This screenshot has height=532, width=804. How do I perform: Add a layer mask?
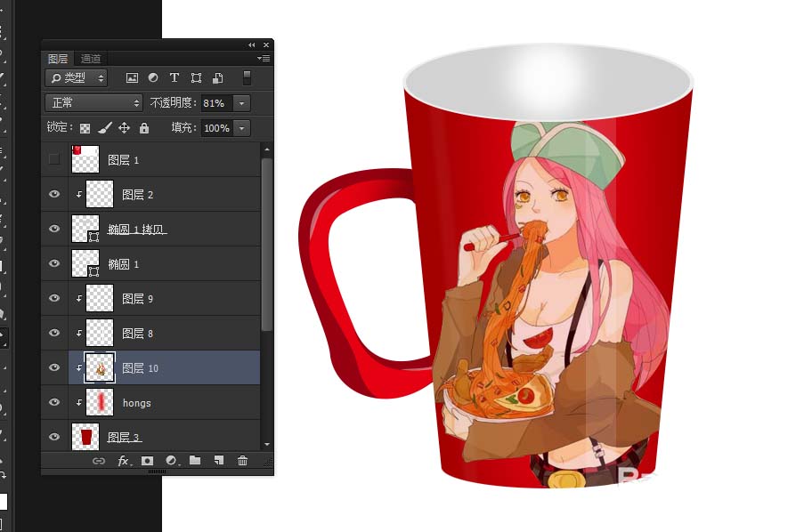click(147, 461)
